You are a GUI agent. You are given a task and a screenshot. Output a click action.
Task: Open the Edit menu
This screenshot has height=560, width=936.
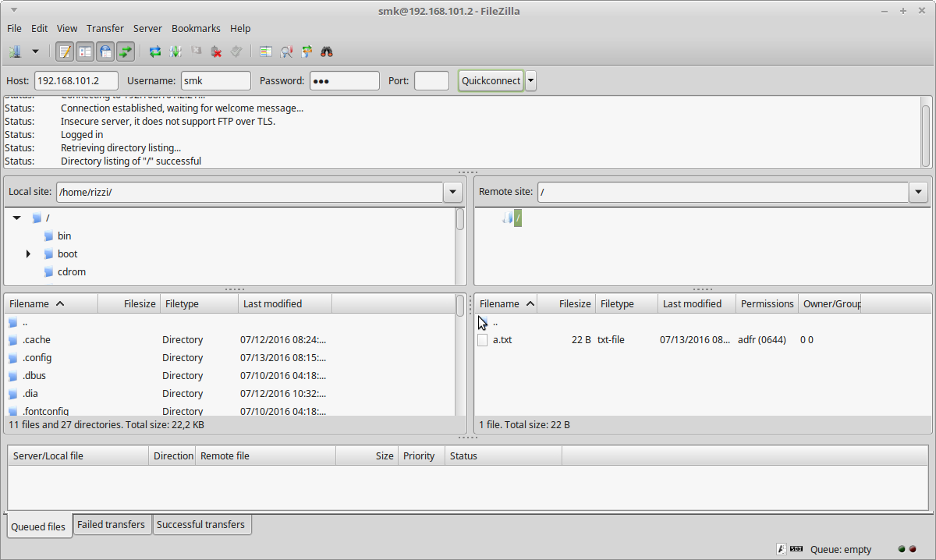39,28
